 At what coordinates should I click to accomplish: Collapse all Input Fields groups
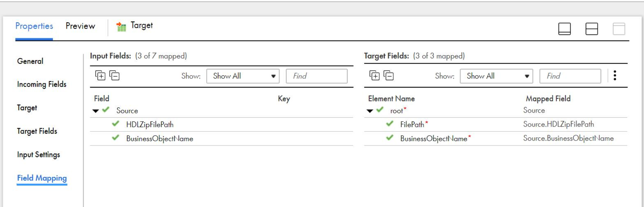point(114,75)
